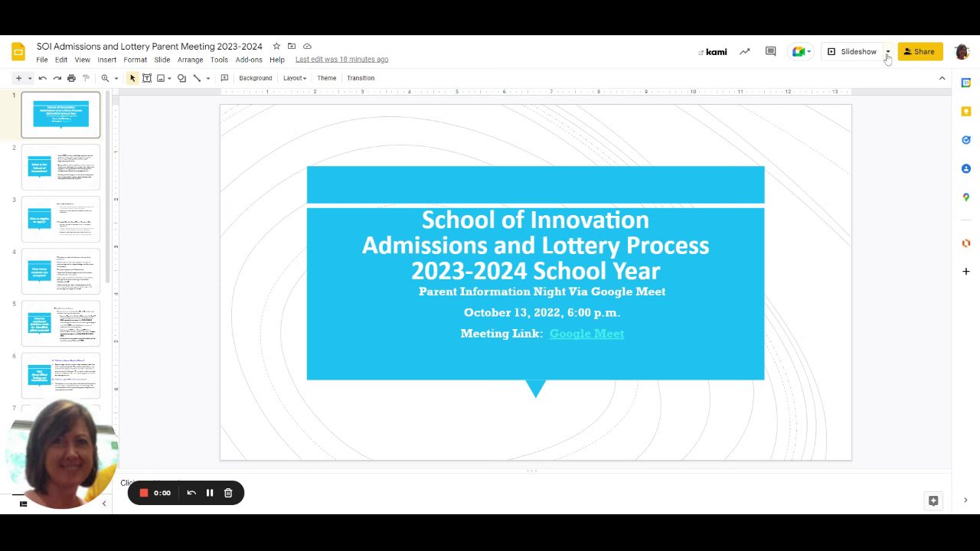Open the View menu

(x=82, y=60)
